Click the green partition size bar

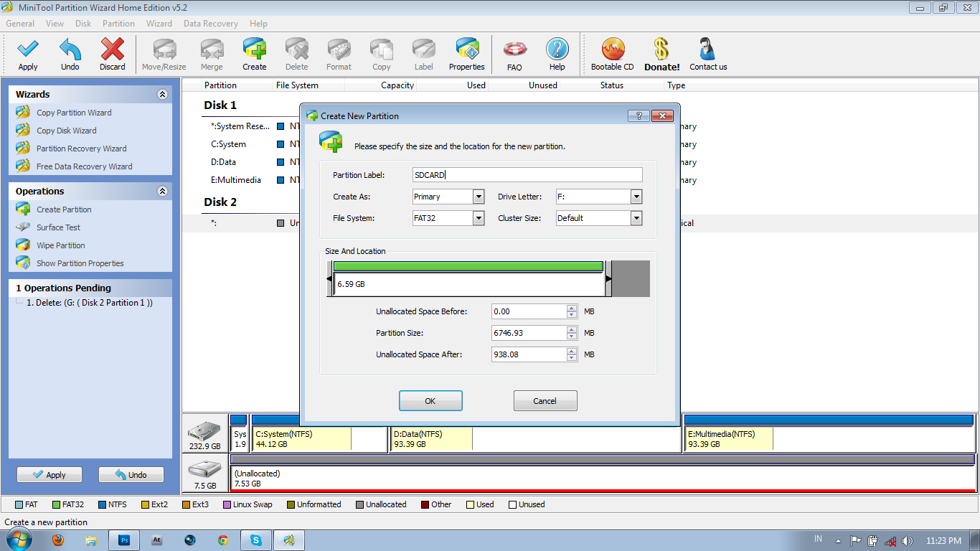[x=468, y=266]
